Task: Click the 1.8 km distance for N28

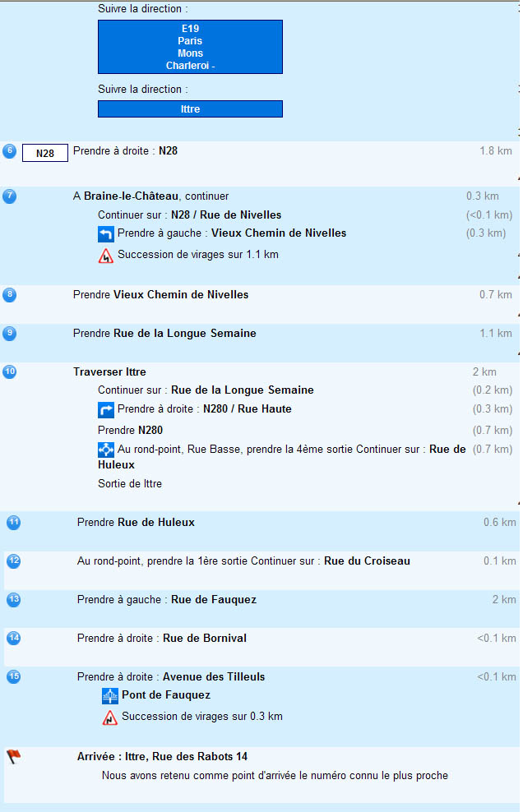Action: click(496, 150)
